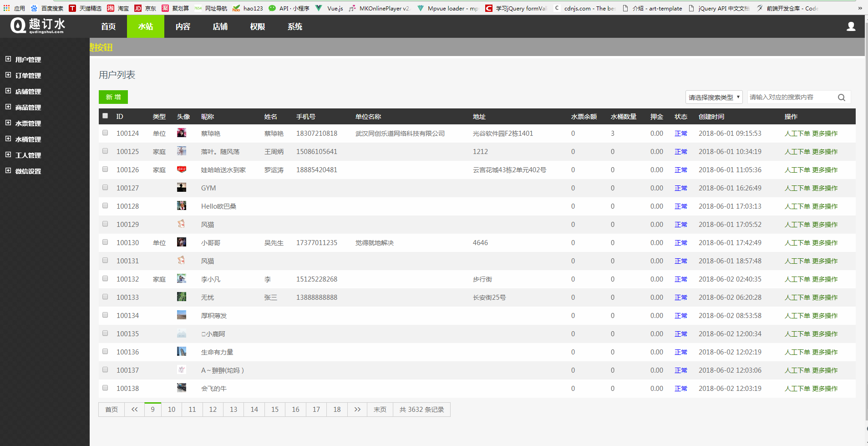Click 更多操作 for user 100126
Image resolution: width=868 pixels, height=446 pixels.
pyautogui.click(x=825, y=170)
